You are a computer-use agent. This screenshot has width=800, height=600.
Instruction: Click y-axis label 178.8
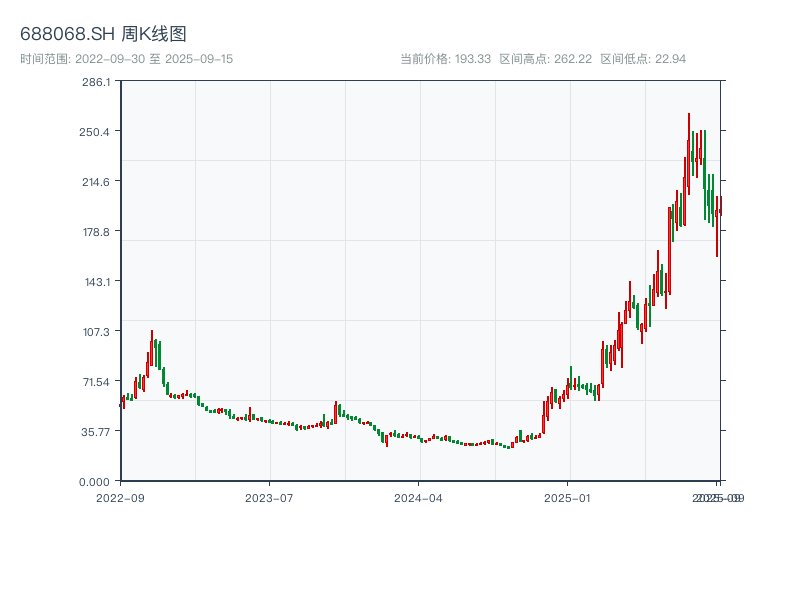(96, 232)
